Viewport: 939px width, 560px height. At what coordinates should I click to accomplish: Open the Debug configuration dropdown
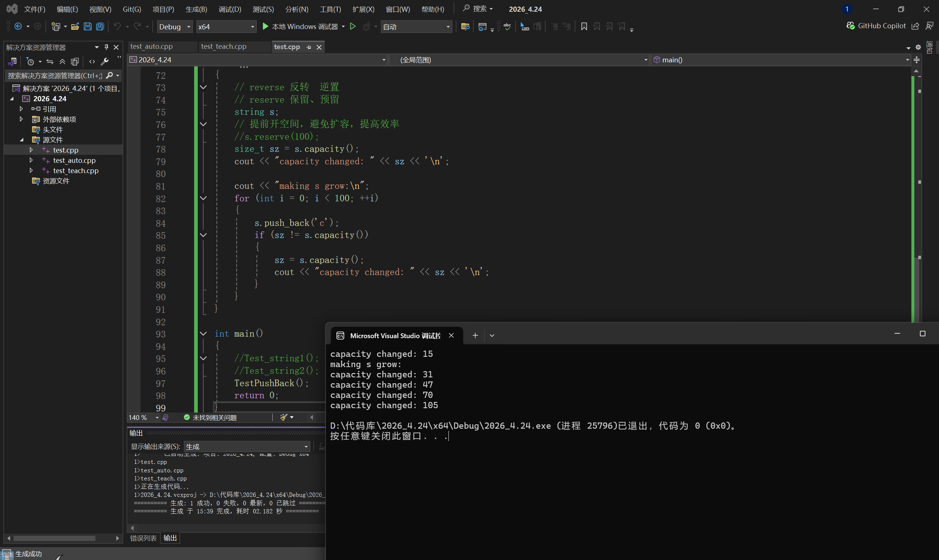coord(174,26)
